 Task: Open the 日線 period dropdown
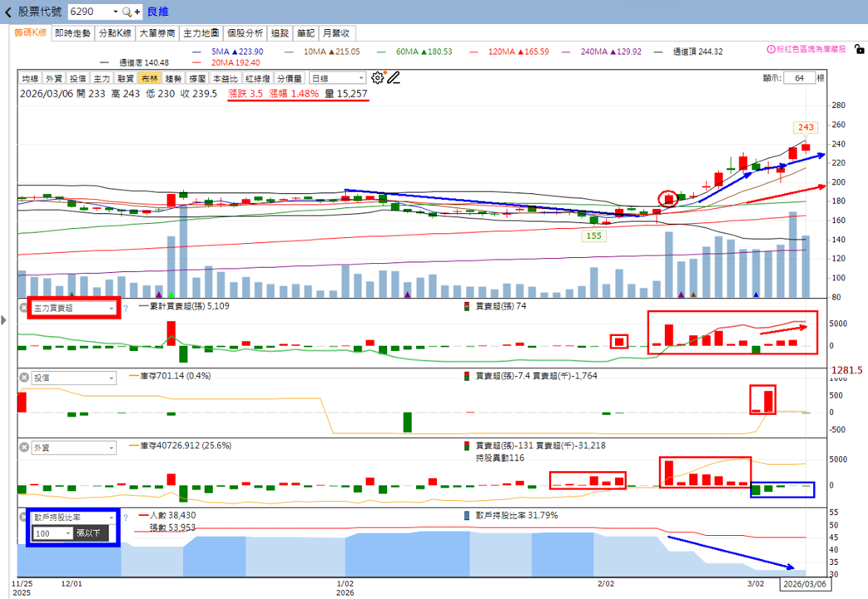(x=337, y=78)
